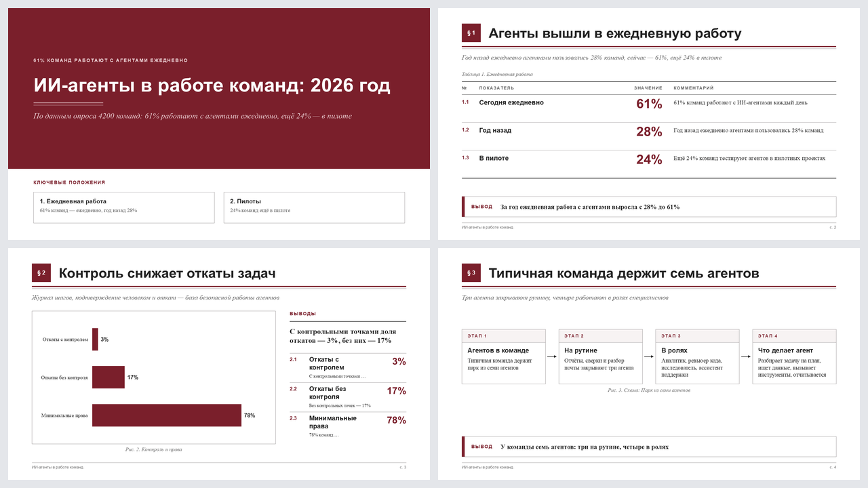Click list item 2.1 "Откаты с контролем"
868x488 pixels.
(348, 367)
